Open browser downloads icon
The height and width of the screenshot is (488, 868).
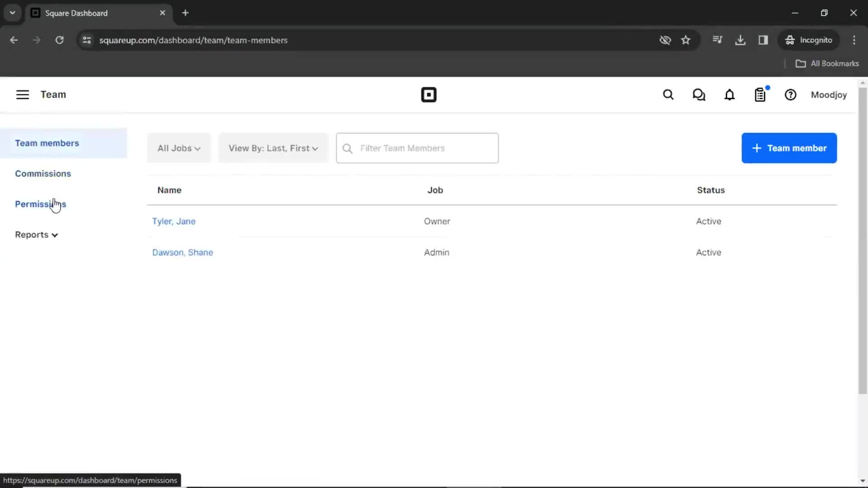[740, 40]
